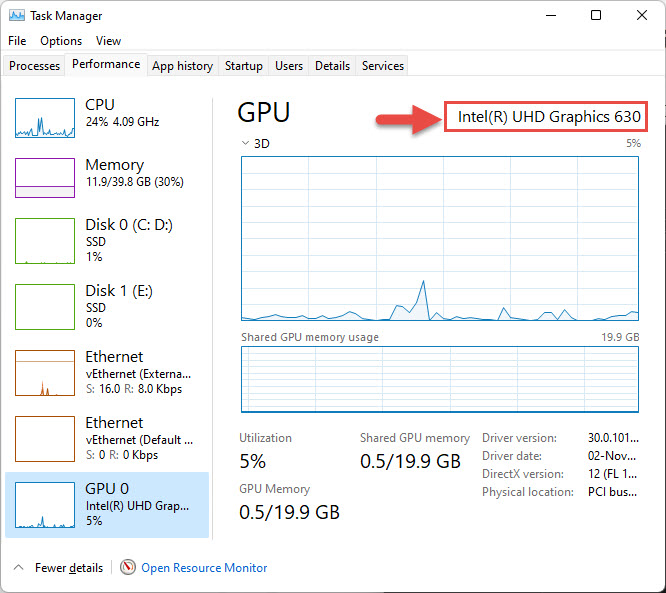Open Resource Monitor link

(x=204, y=568)
